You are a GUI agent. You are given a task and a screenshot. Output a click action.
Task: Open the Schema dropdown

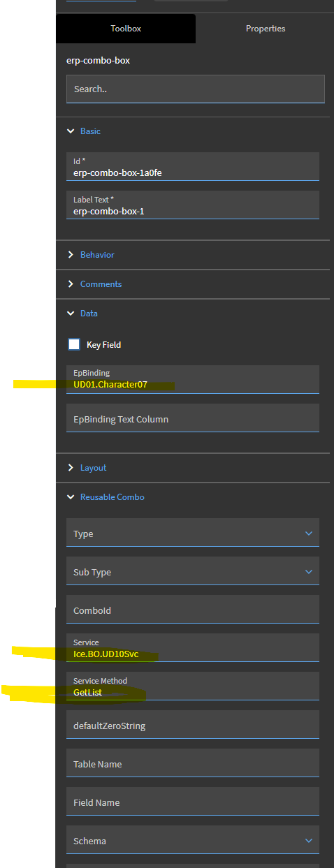click(193, 840)
